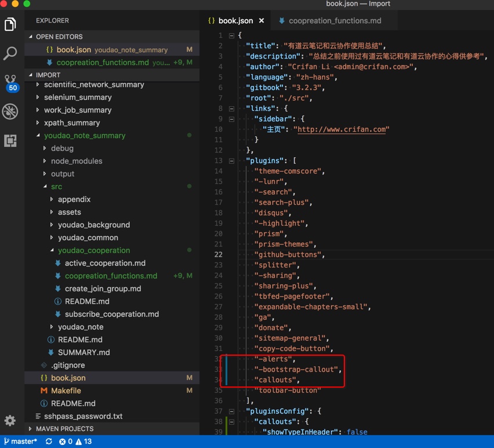
Task: Fold the plugins array at line 13
Action: [x=231, y=161]
